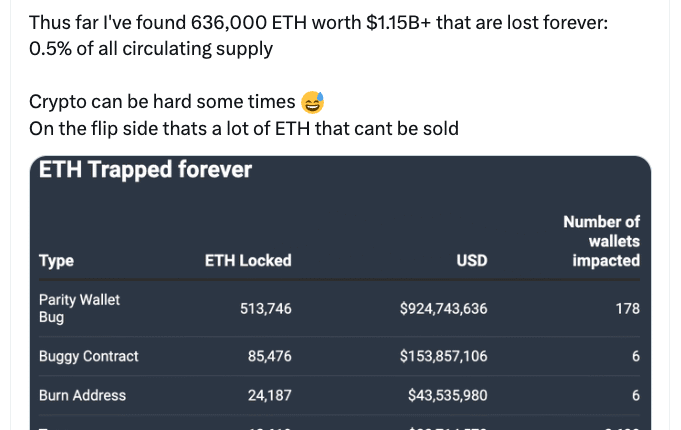Select the 0.5% of circulating supply text

(x=150, y=48)
